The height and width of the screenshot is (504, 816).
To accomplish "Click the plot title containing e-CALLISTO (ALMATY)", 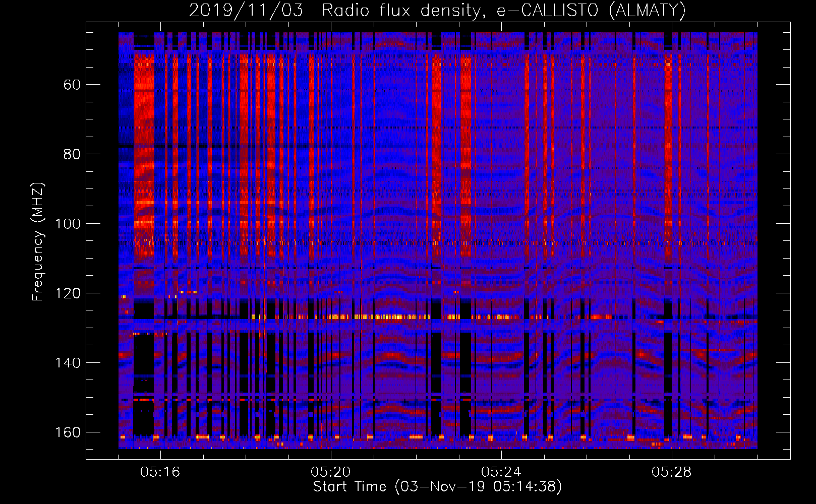I will coord(437,10).
